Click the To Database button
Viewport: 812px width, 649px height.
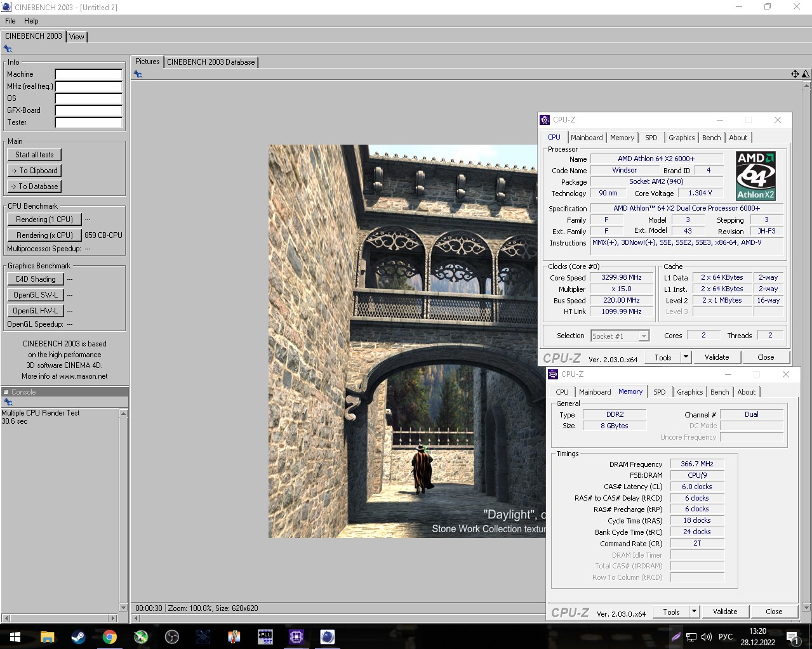click(34, 187)
